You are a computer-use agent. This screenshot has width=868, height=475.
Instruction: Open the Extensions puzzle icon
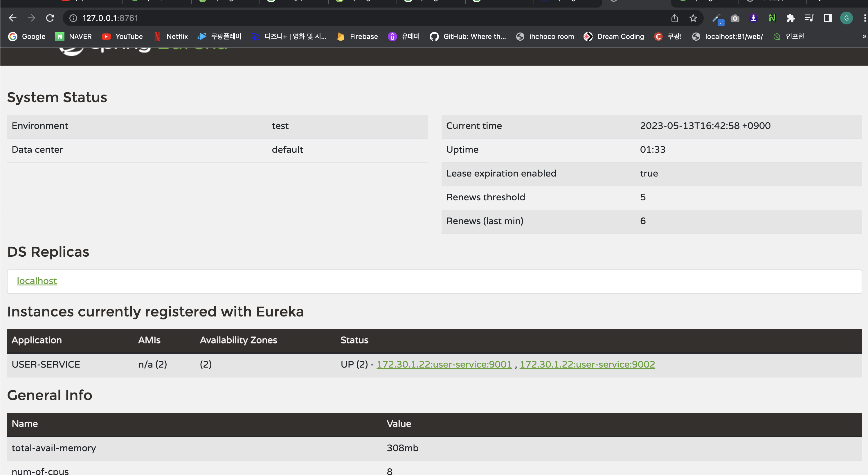point(790,18)
